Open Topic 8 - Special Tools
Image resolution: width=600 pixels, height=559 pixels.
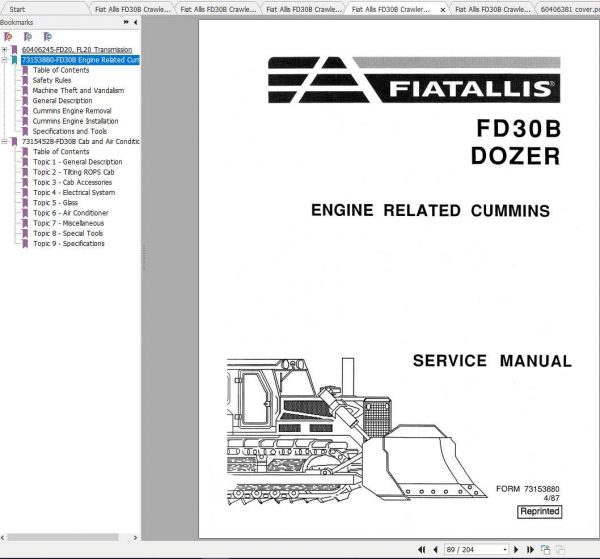(x=68, y=233)
